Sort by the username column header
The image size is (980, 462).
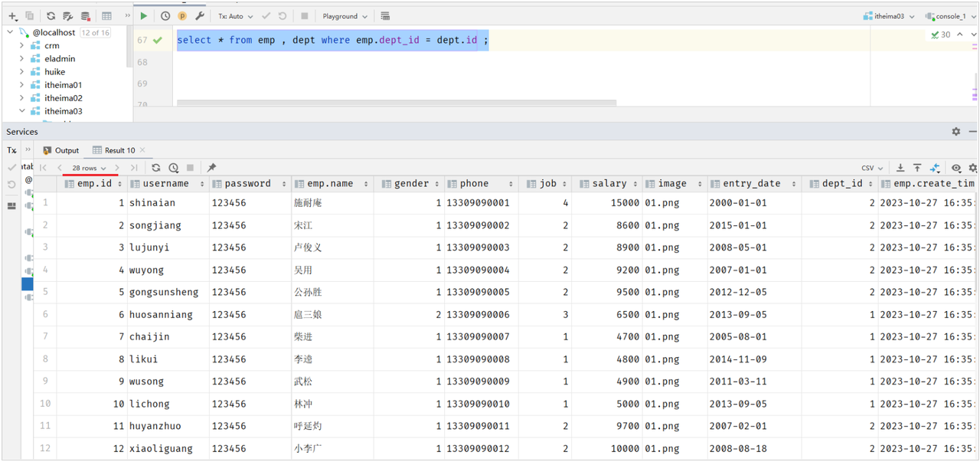(x=168, y=184)
